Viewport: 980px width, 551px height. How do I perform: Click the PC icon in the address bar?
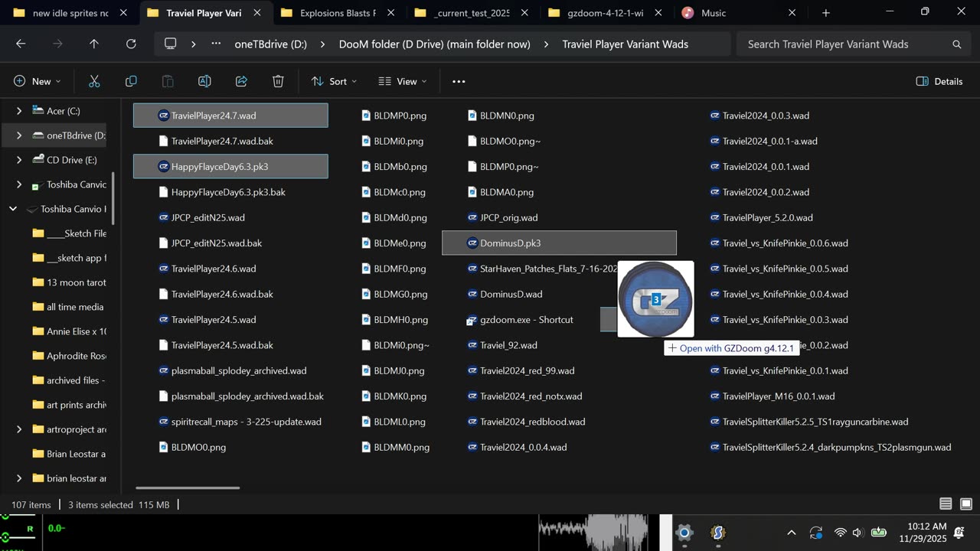[x=171, y=44]
